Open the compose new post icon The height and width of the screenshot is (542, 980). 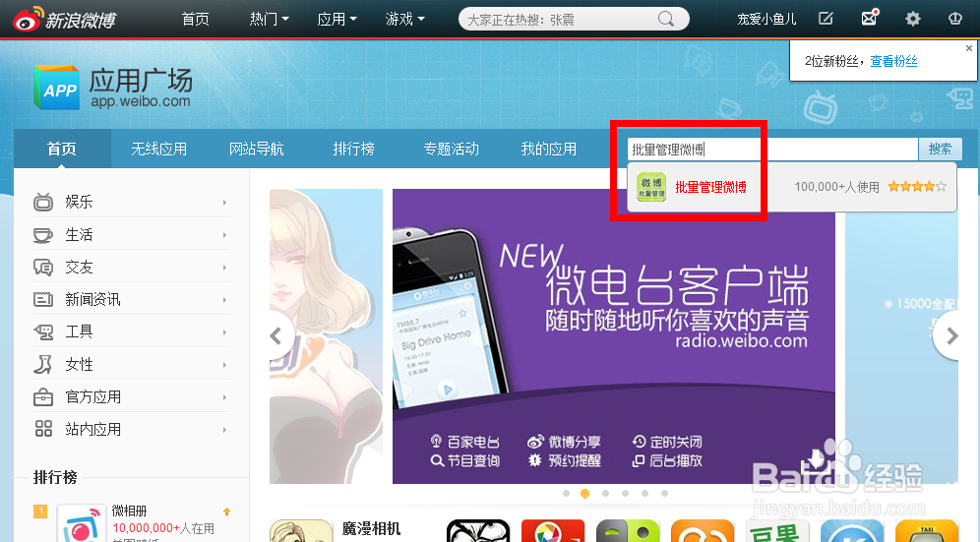click(826, 19)
